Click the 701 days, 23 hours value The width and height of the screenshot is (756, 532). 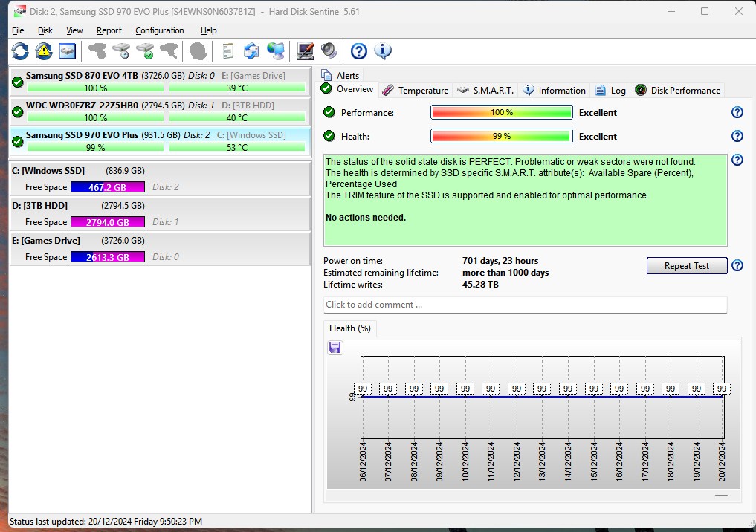tap(500, 261)
